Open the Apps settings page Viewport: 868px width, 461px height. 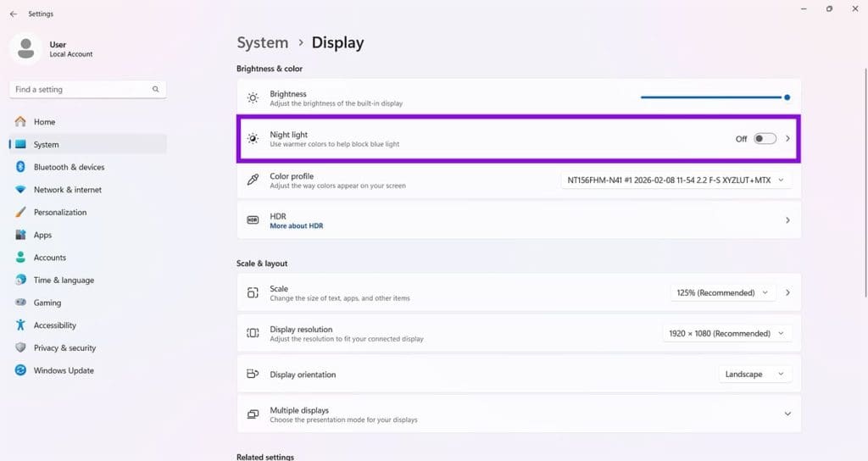[x=87, y=235]
